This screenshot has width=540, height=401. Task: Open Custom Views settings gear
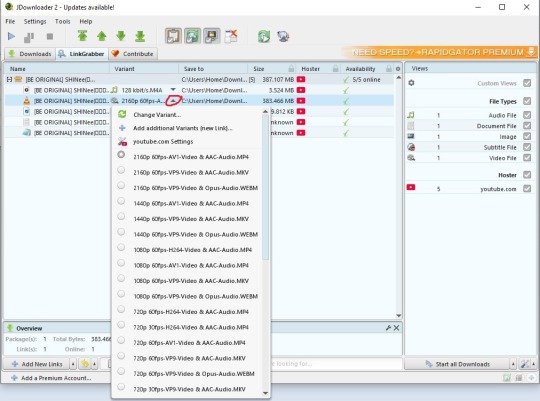[x=411, y=83]
